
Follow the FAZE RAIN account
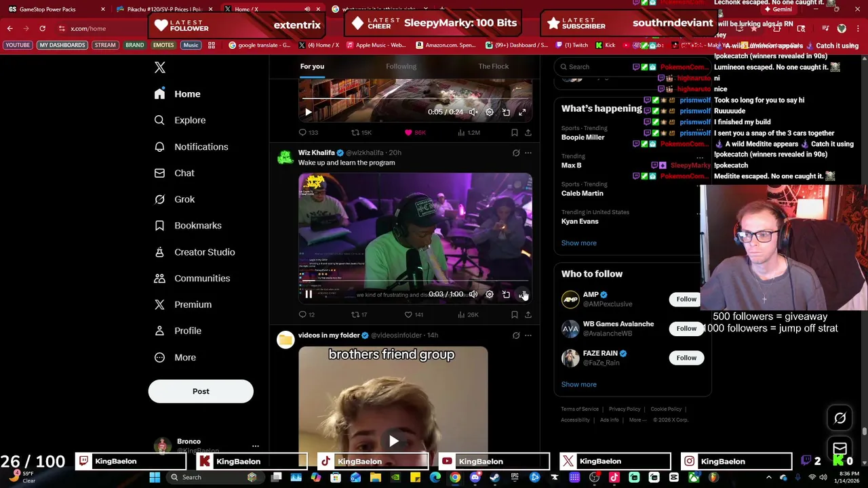click(686, 358)
